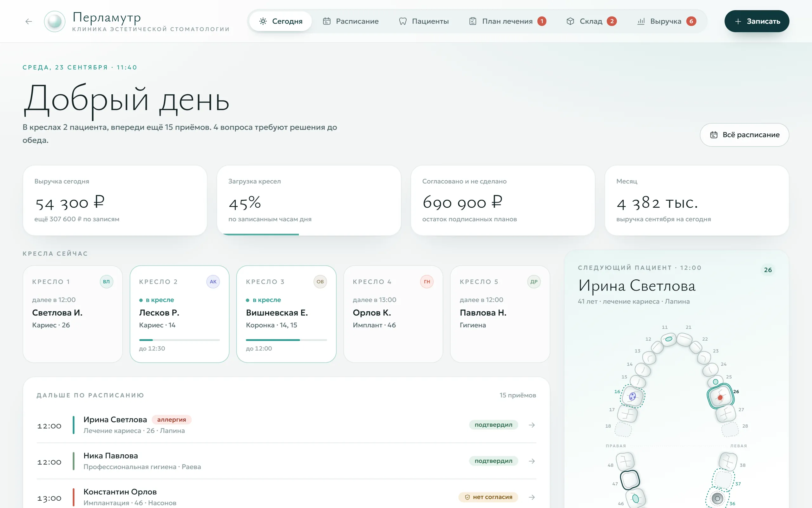Viewport: 812px width, 508px height.
Task: Open the Загрузка кресел card
Action: [x=309, y=200]
